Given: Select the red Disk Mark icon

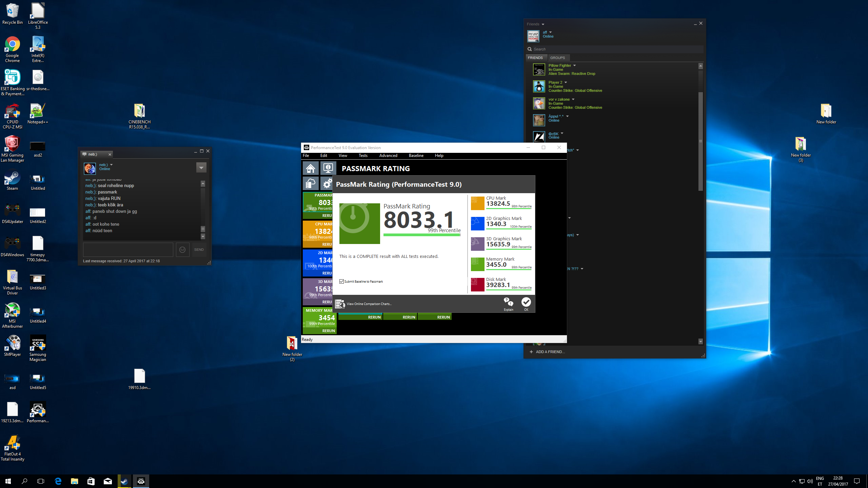Looking at the screenshot, I should (x=477, y=285).
